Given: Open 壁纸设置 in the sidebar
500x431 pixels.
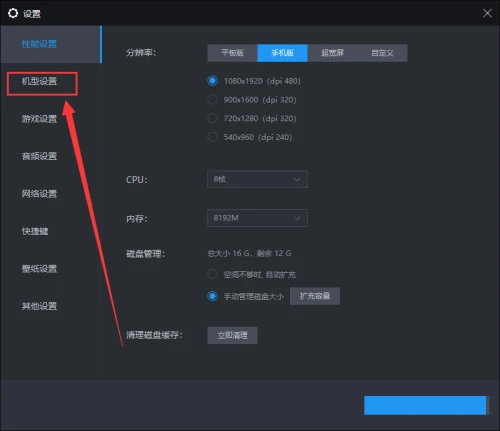Looking at the screenshot, I should 39,269.
